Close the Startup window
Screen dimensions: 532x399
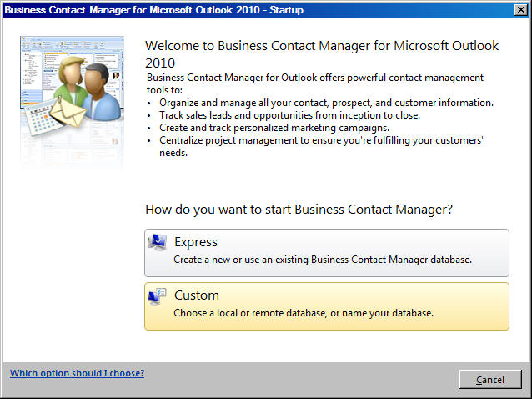[520, 10]
